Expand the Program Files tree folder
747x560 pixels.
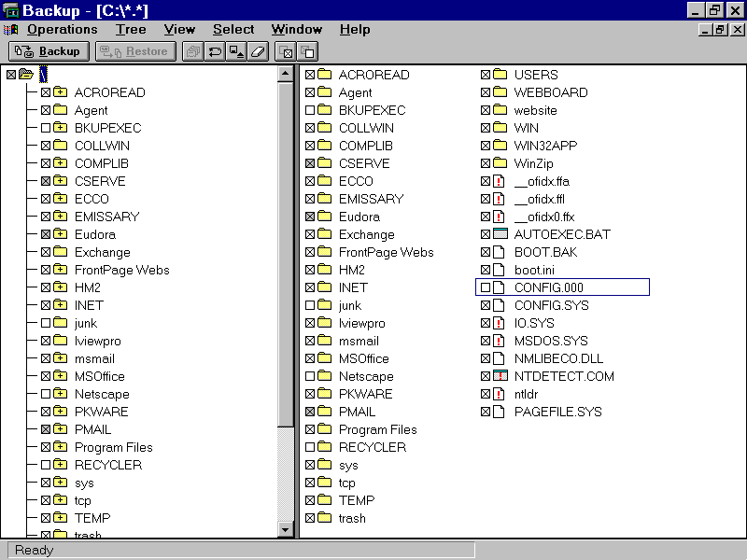[61, 447]
